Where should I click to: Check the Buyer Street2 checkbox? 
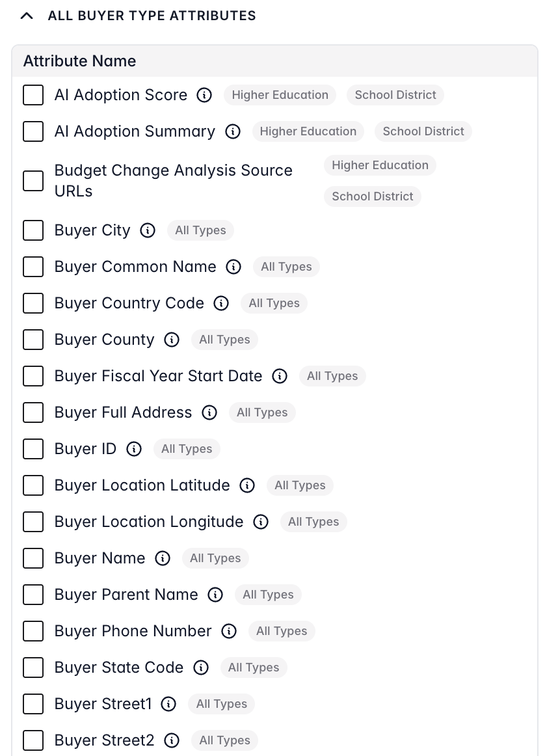(x=33, y=740)
